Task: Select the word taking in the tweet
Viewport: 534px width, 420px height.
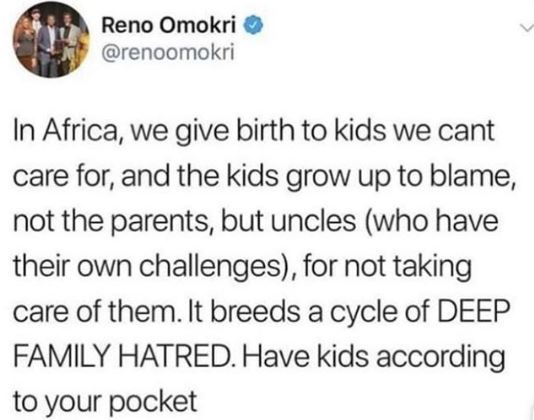Action: pyautogui.click(x=433, y=268)
